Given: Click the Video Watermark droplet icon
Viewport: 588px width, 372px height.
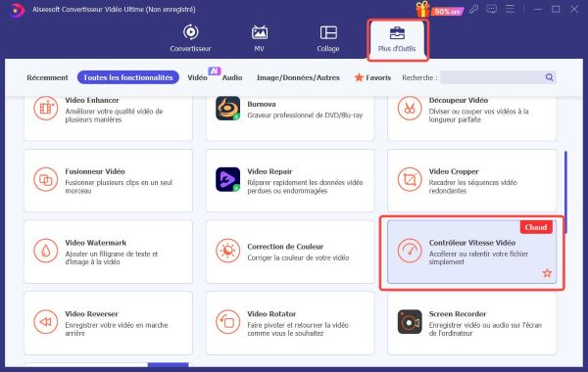Looking at the screenshot, I should tap(45, 251).
